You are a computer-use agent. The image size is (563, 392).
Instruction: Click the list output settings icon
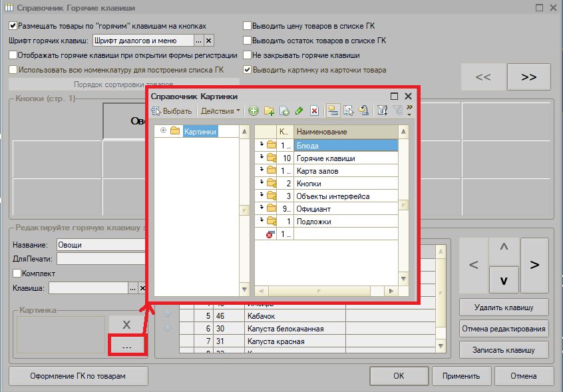[348, 111]
